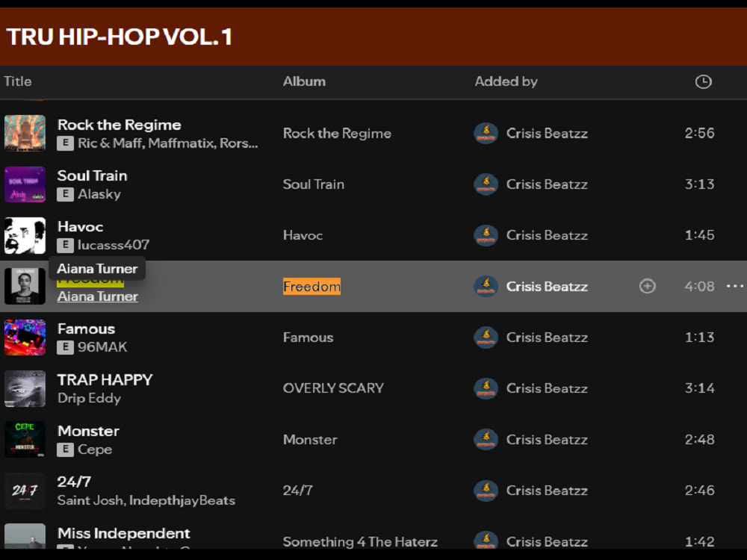Open Crisis Beatzz name in Famous row
Screen dimensions: 747x560
pyautogui.click(x=547, y=337)
